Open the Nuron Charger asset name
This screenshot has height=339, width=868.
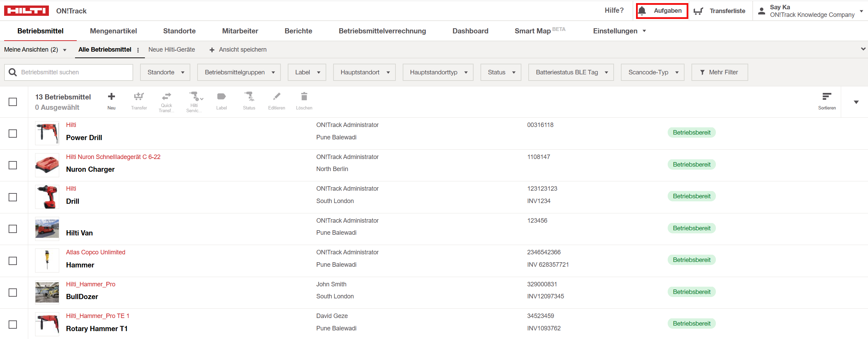pos(90,169)
